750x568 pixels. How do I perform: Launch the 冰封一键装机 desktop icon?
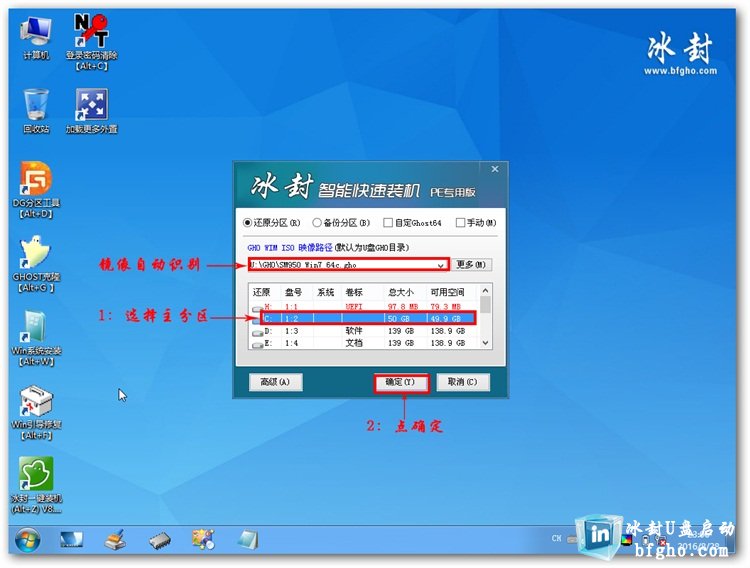[x=36, y=485]
